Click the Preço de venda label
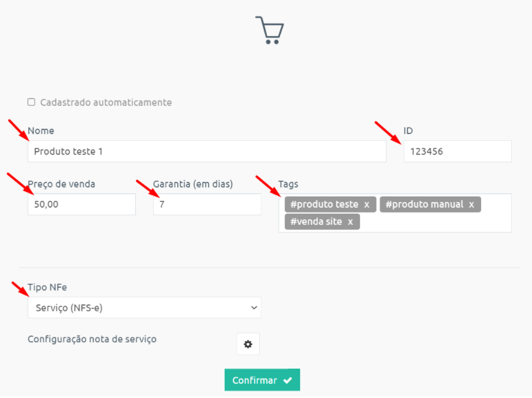This screenshot has width=532, height=398. pyautogui.click(x=61, y=184)
